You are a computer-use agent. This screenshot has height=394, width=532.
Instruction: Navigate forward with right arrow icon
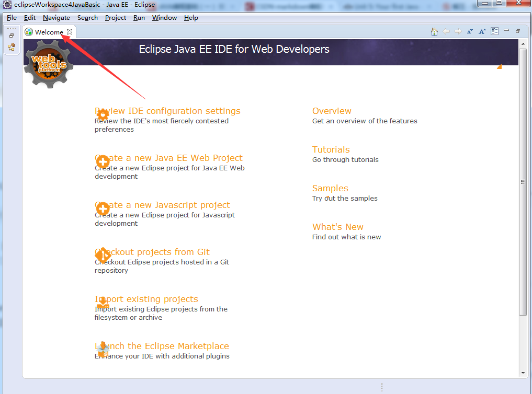458,31
